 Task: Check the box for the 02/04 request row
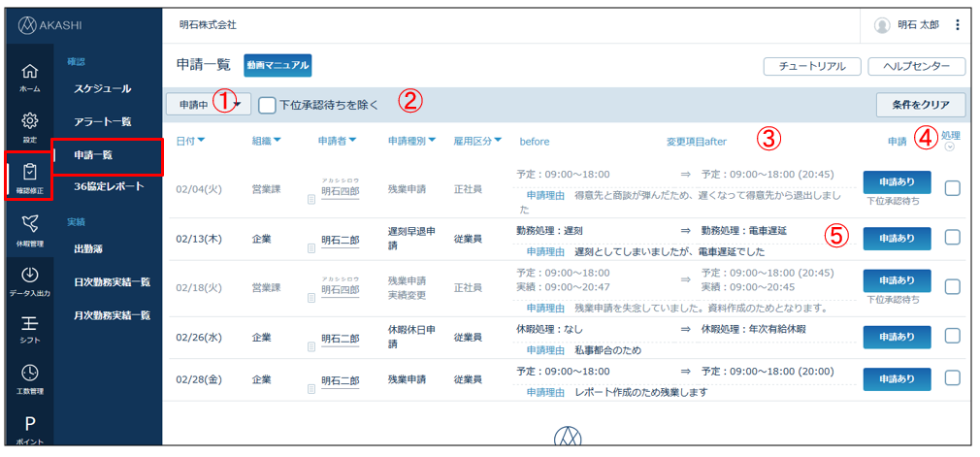point(952,188)
